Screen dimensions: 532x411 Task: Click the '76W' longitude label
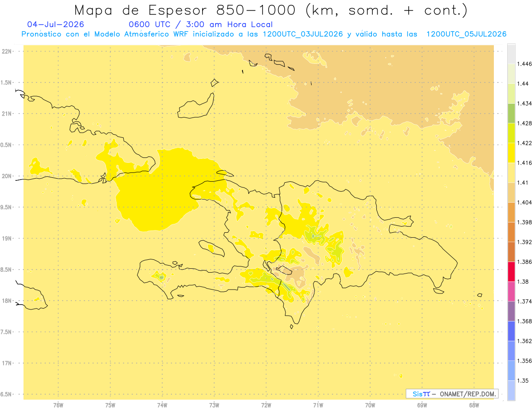coord(58,405)
